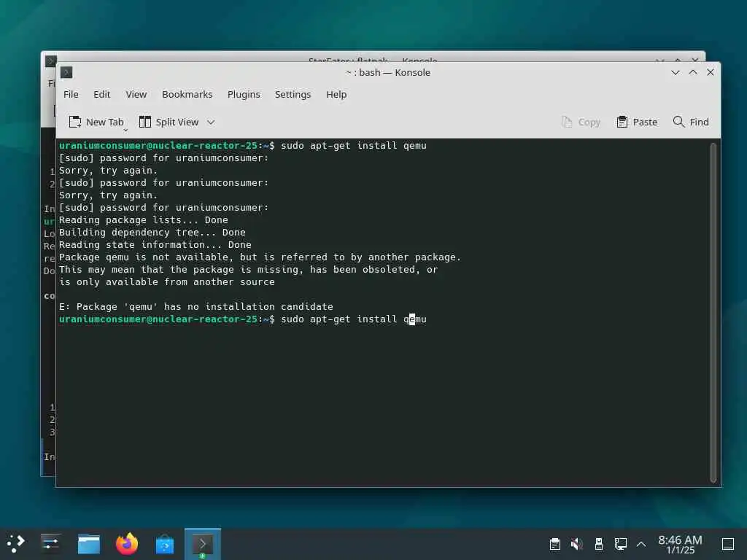Open the Help menu
This screenshot has height=560, width=747.
point(336,94)
